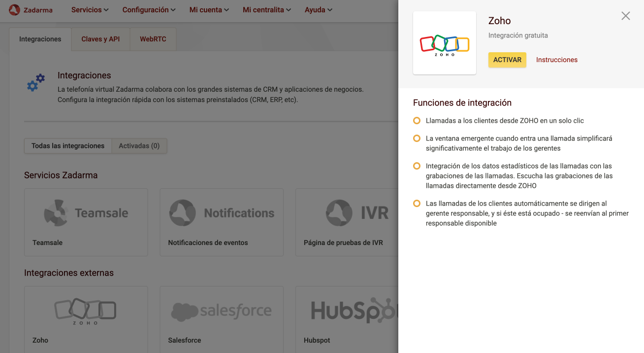Click bullet beside 'Las llamadas de los clientes'
The height and width of the screenshot is (353, 644).
(417, 204)
